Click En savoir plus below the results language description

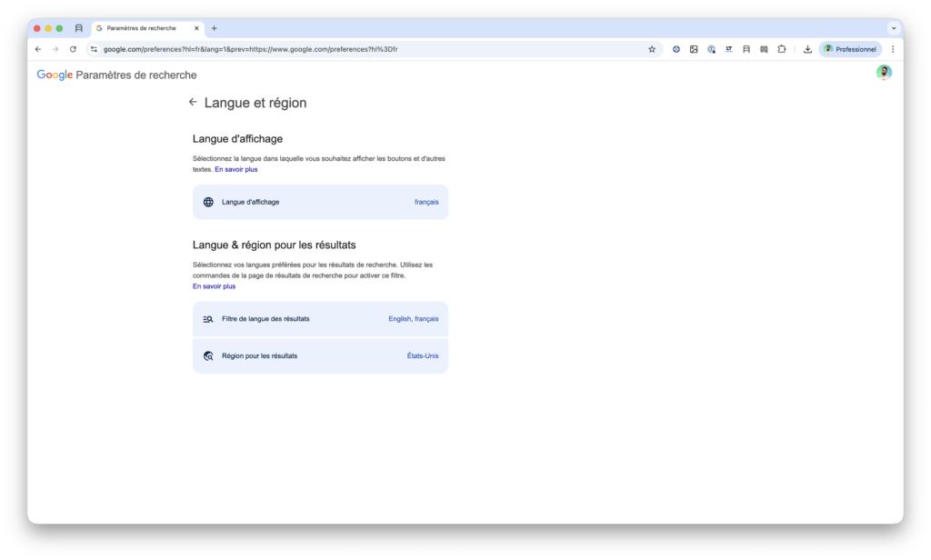pos(213,285)
